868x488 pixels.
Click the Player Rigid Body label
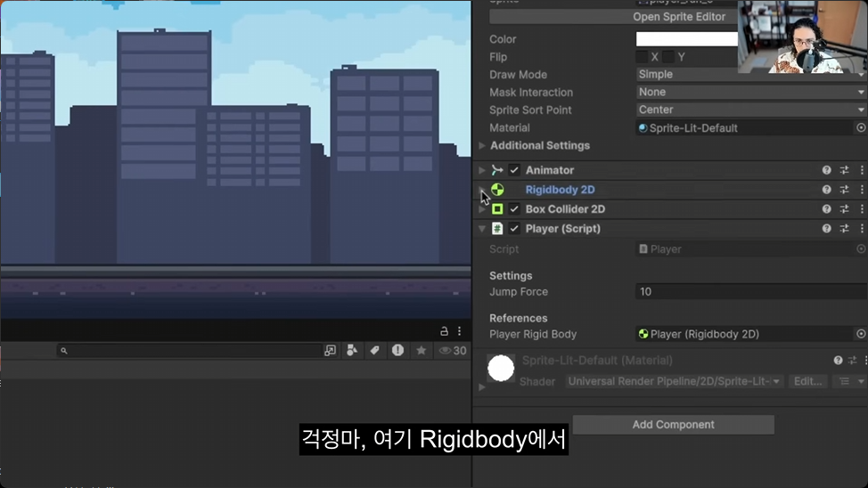click(533, 334)
